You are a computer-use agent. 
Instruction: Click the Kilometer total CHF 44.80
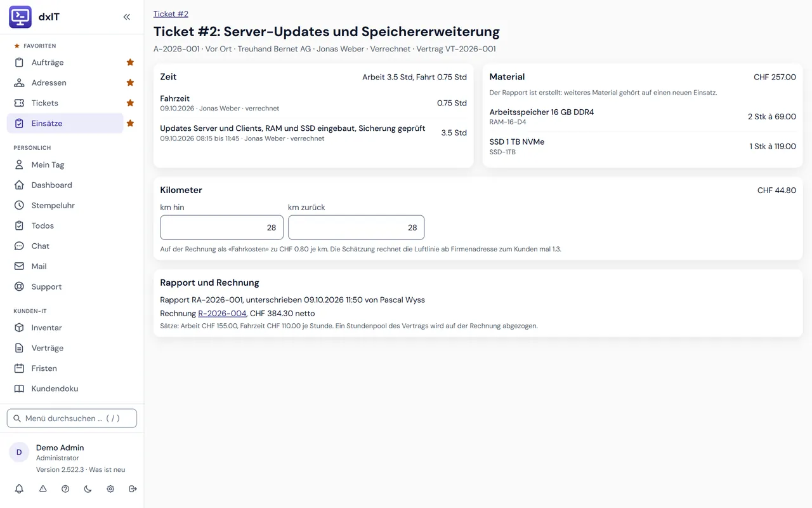[776, 190]
